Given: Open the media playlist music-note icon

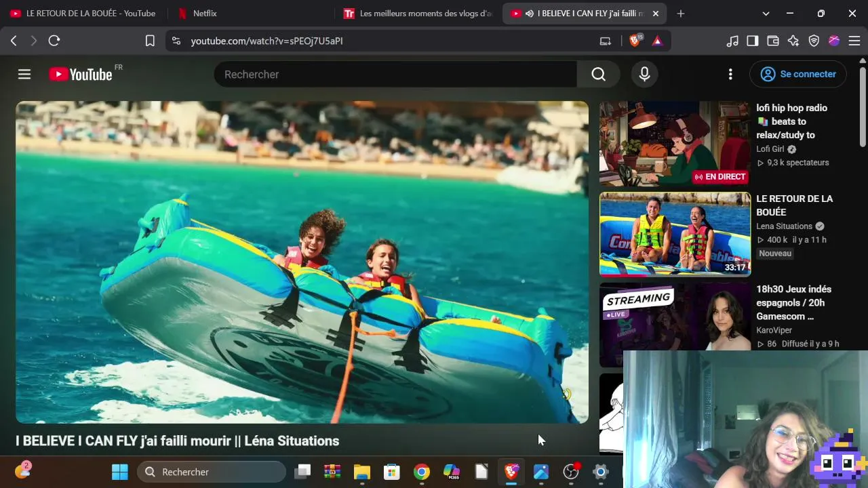Looking at the screenshot, I should click(x=732, y=41).
